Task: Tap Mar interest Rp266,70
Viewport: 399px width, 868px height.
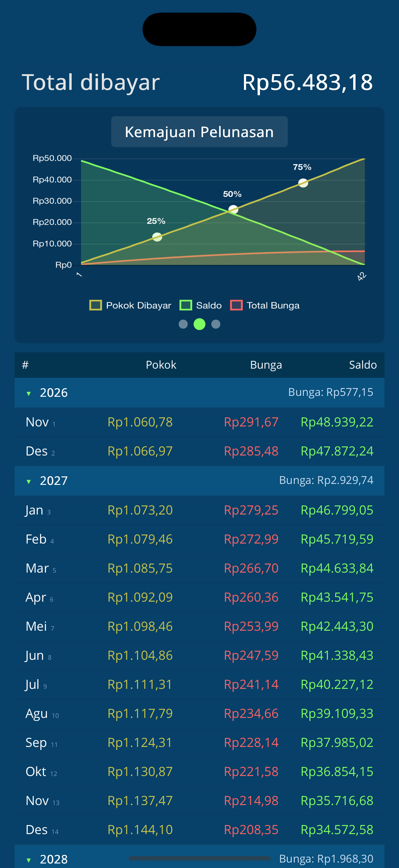Action: 251,568
